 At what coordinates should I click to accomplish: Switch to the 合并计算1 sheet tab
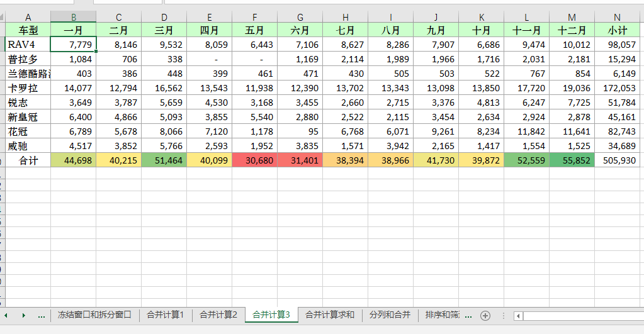pyautogui.click(x=165, y=315)
